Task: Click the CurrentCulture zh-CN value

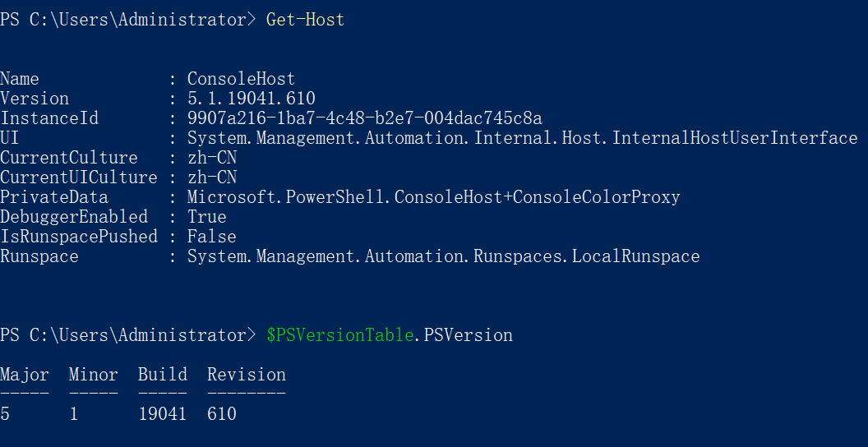Action: (x=211, y=158)
